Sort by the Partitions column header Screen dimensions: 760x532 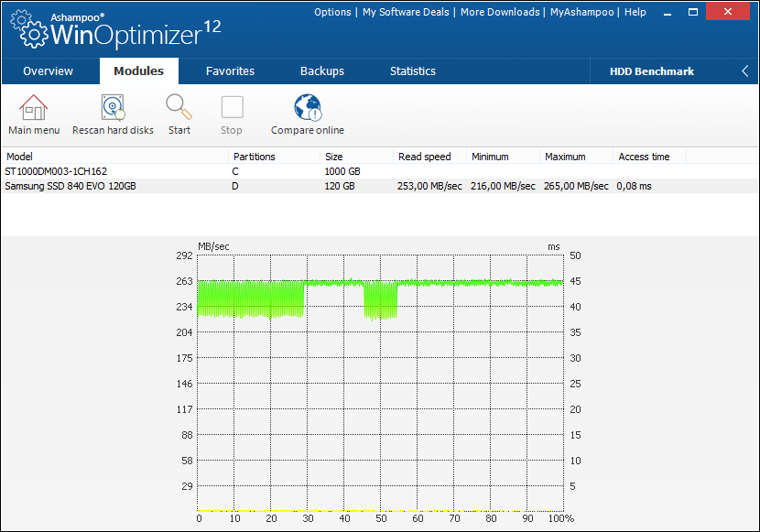pos(274,157)
